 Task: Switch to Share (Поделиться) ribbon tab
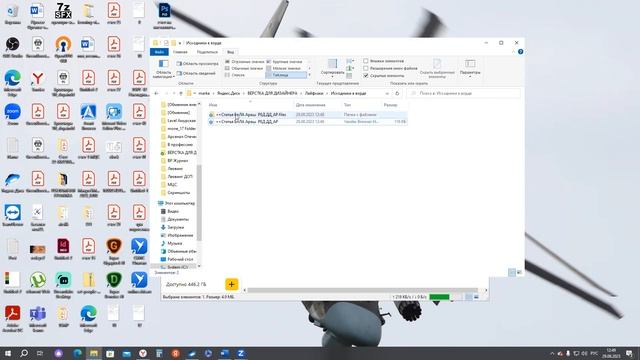(x=207, y=52)
